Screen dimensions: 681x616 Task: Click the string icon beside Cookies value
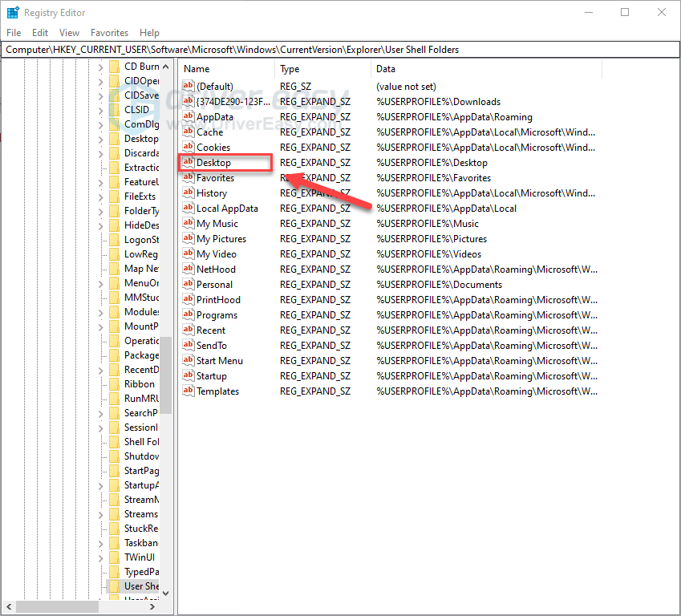point(188,147)
